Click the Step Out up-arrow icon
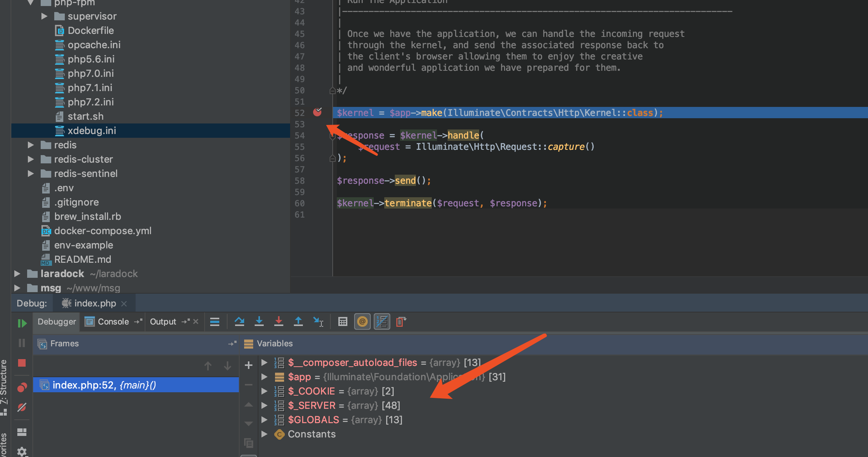This screenshot has height=457, width=868. click(x=298, y=321)
